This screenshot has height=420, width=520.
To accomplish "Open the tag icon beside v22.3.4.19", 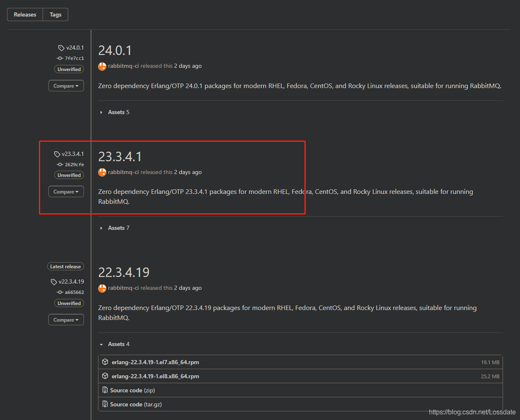I will pos(54,282).
